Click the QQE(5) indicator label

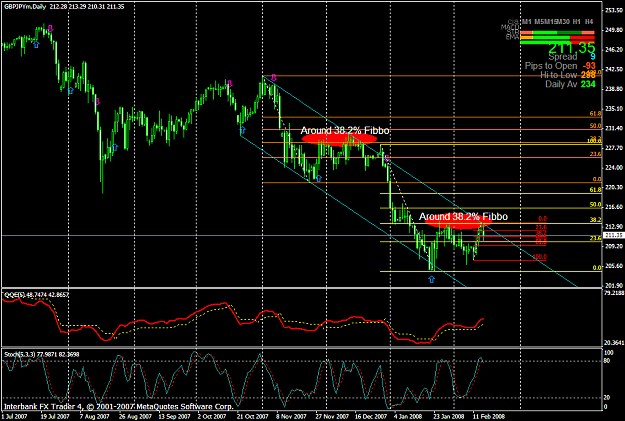[36, 295]
